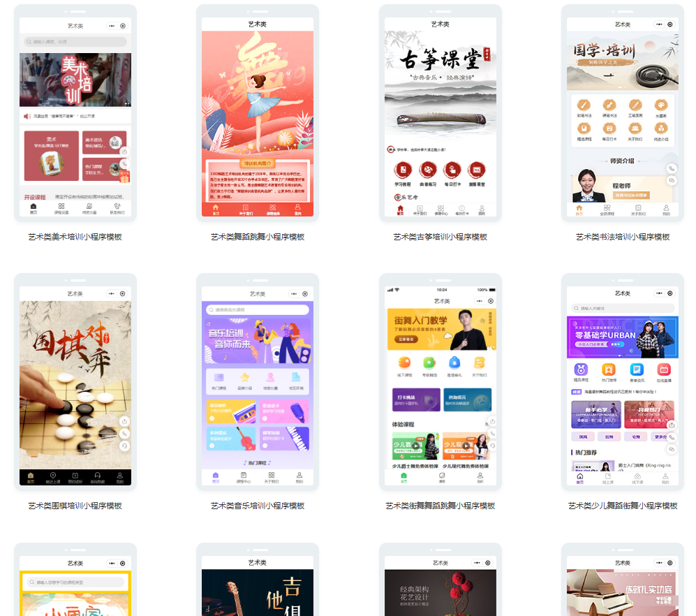Click the 精选课程 orange icon in the calligraphy template
696x616 pixels.
coord(583,129)
